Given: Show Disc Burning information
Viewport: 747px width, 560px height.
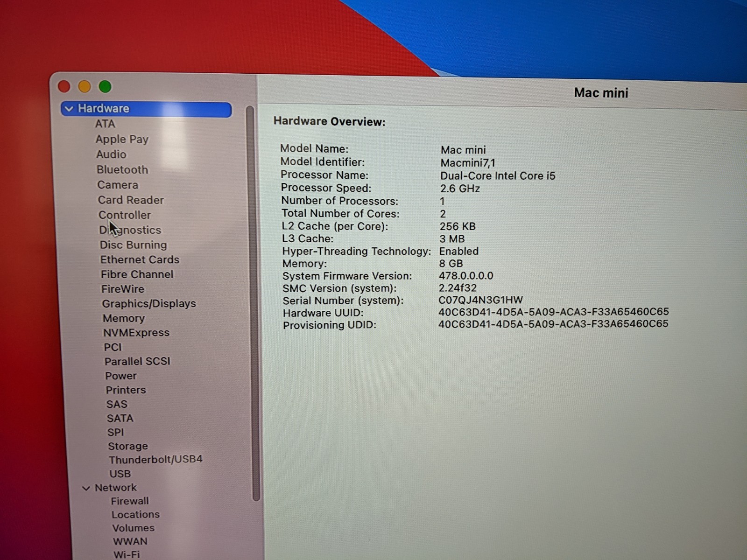Looking at the screenshot, I should click(x=133, y=245).
